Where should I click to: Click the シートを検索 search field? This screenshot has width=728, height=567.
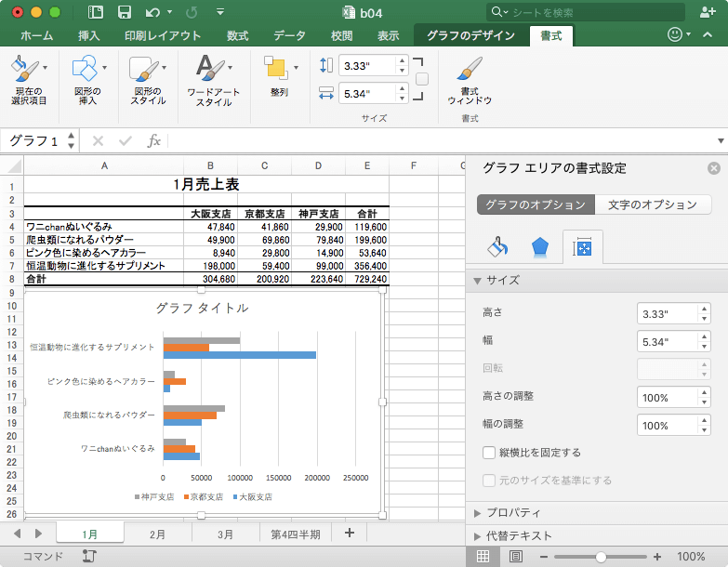click(x=586, y=12)
